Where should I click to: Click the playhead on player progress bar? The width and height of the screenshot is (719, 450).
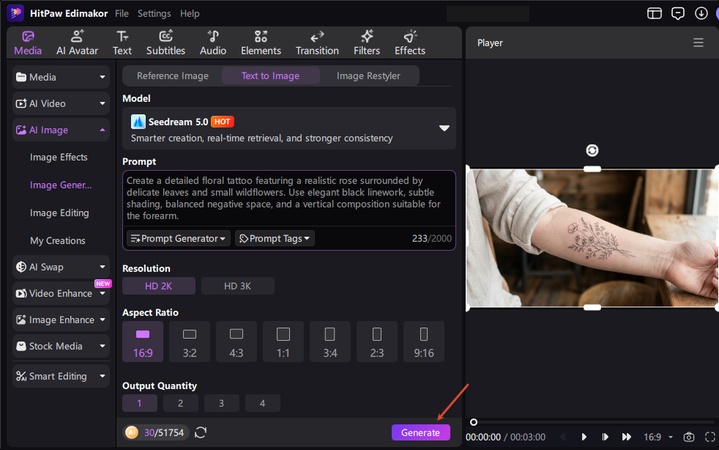pyautogui.click(x=474, y=422)
